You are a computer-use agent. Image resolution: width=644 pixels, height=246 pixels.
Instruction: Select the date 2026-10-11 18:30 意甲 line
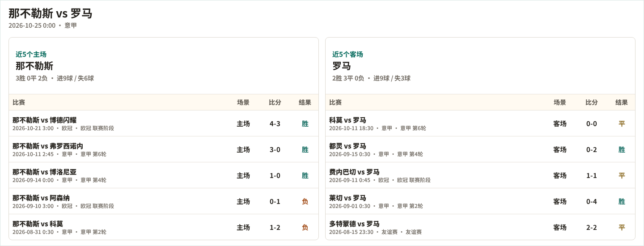coord(377,128)
